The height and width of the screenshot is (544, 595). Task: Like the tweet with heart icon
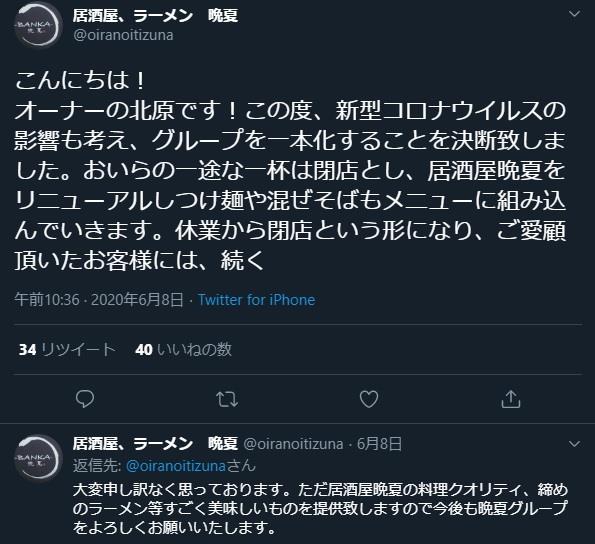[369, 399]
